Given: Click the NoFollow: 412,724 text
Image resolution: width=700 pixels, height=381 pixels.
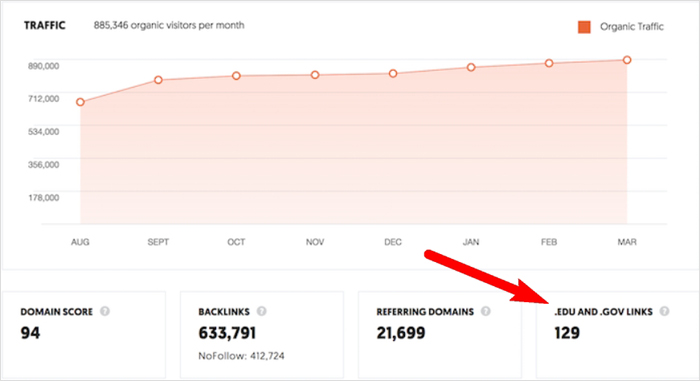Looking at the screenshot, I should tap(241, 356).
